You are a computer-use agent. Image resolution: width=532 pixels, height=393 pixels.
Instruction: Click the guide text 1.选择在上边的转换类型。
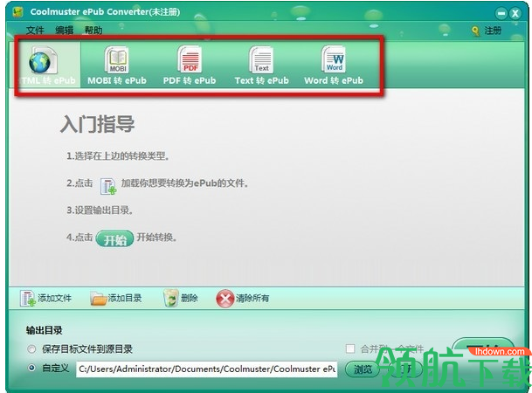point(118,156)
